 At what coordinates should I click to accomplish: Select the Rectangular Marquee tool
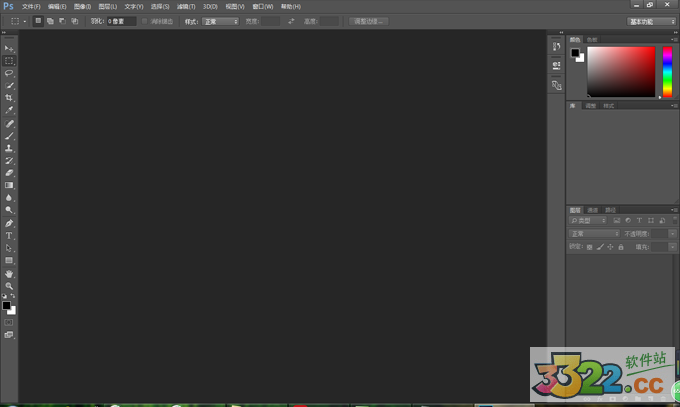click(9, 61)
